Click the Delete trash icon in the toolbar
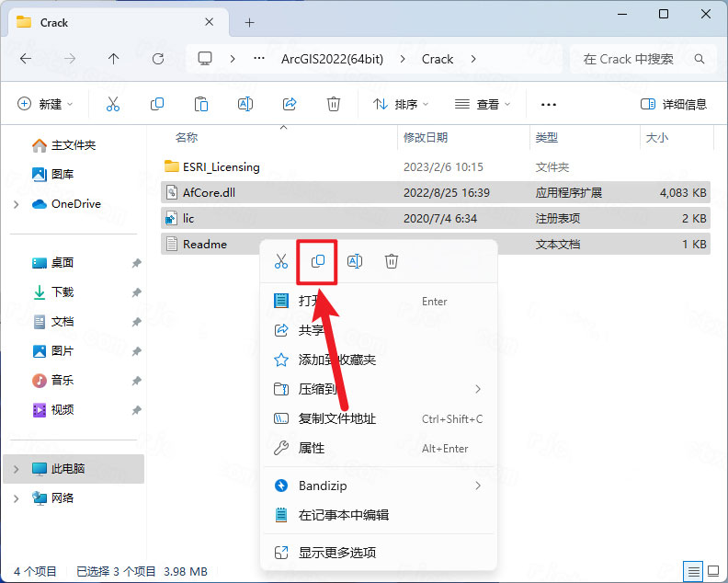The image size is (728, 583). pyautogui.click(x=334, y=104)
